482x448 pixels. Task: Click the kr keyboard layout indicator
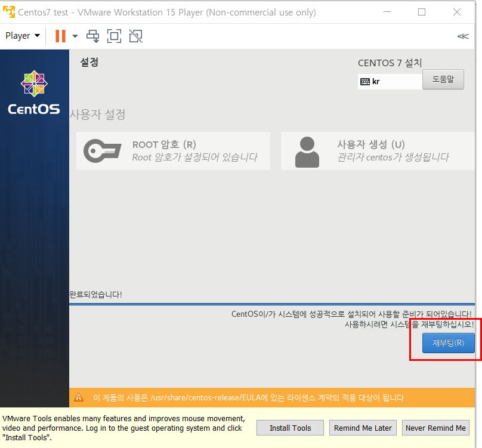click(390, 82)
